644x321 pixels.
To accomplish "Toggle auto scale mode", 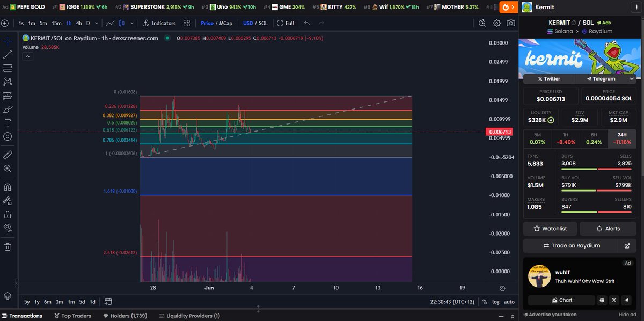I will [509, 302].
